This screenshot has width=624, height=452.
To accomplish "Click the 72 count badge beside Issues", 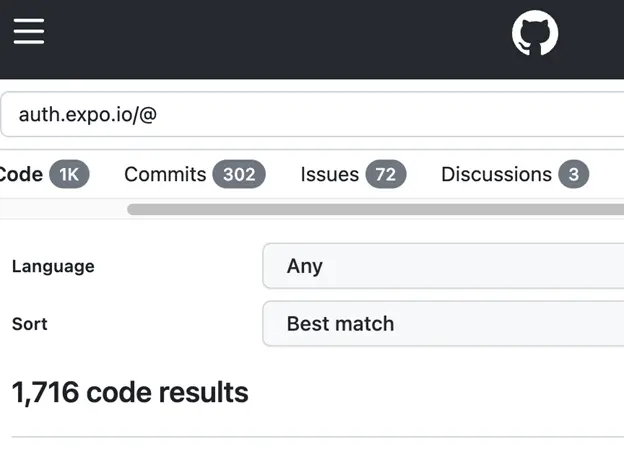I will coord(386,175).
